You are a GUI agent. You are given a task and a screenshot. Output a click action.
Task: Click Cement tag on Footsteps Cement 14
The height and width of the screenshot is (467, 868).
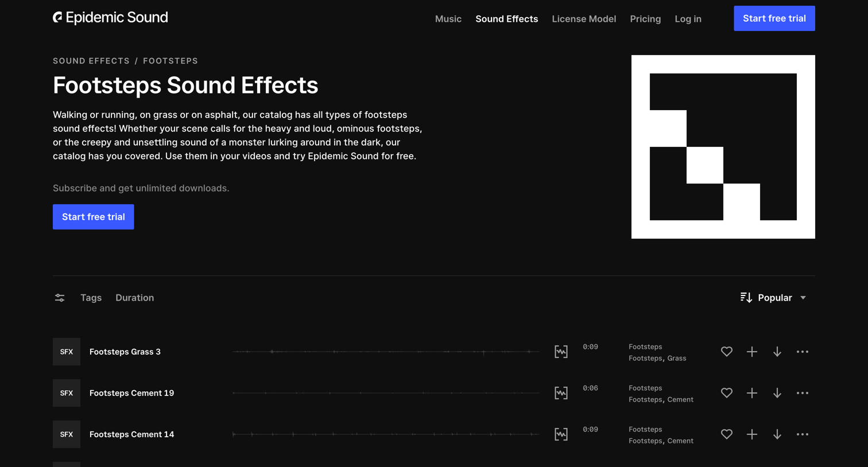[x=680, y=441]
